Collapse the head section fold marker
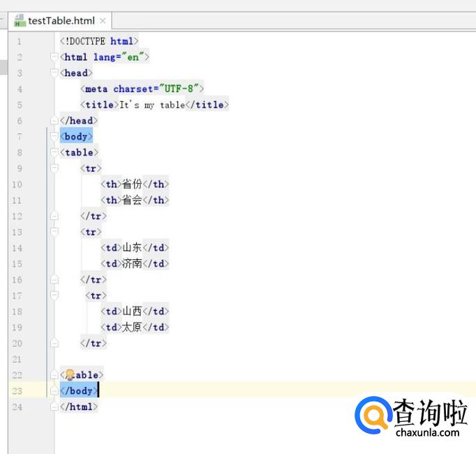Screen dimensions: 476x454 coord(54,73)
